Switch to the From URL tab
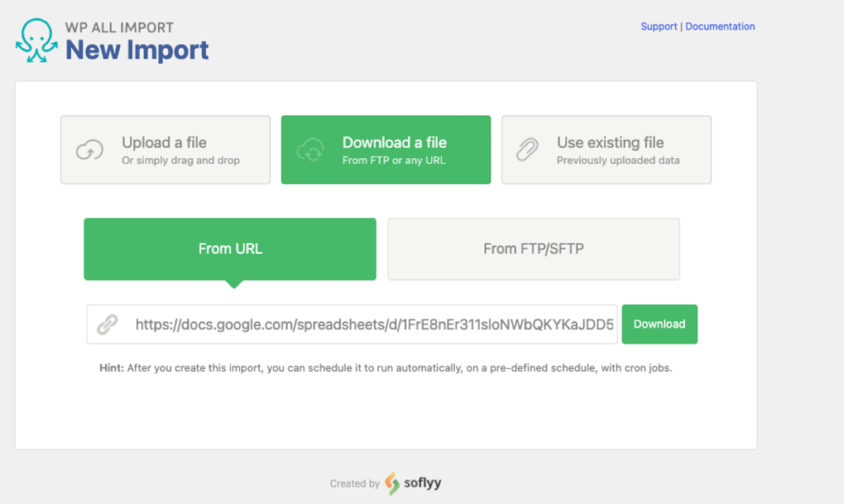844x504 pixels. (230, 249)
